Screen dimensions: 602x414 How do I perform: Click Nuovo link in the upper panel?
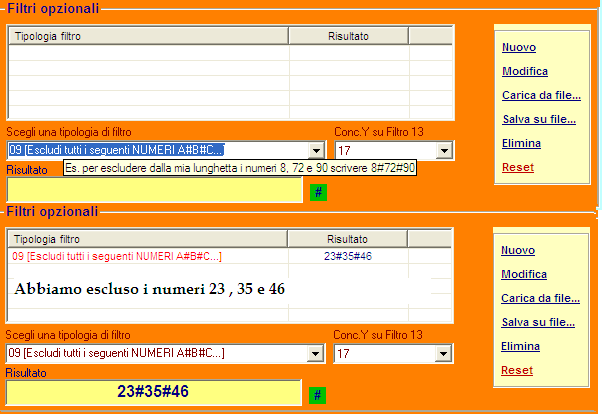tap(519, 47)
